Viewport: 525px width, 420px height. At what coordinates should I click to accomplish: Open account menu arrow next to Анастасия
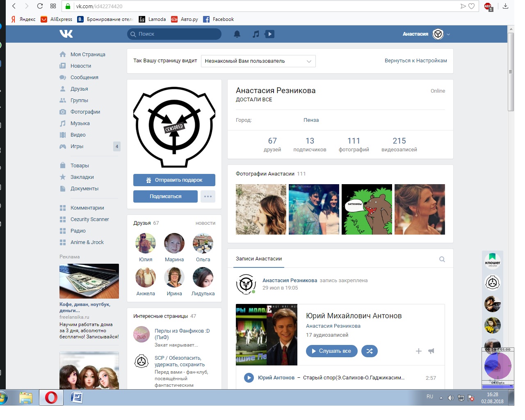tap(448, 34)
